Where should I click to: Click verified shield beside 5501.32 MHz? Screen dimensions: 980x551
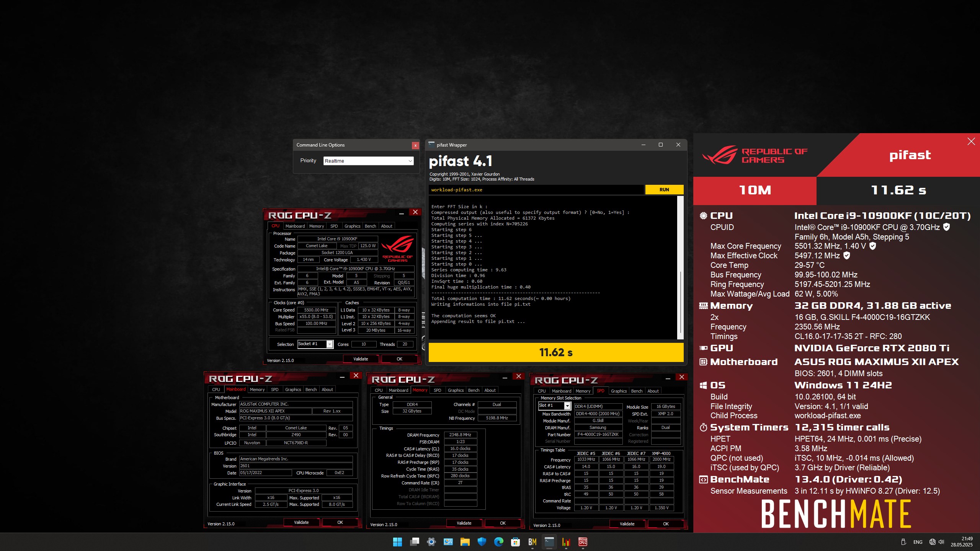tap(872, 246)
